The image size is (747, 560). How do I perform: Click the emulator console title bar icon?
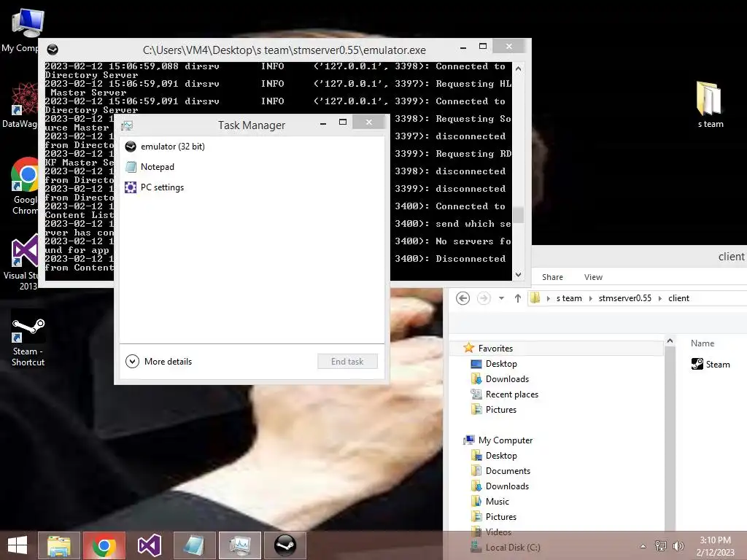(x=53, y=50)
